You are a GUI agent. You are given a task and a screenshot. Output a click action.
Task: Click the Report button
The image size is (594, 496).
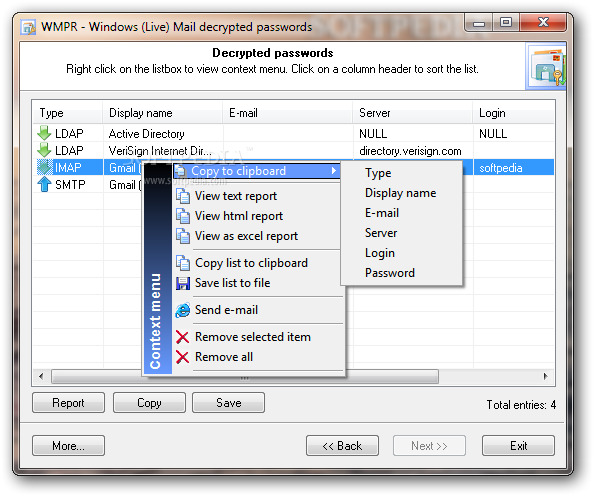point(68,402)
